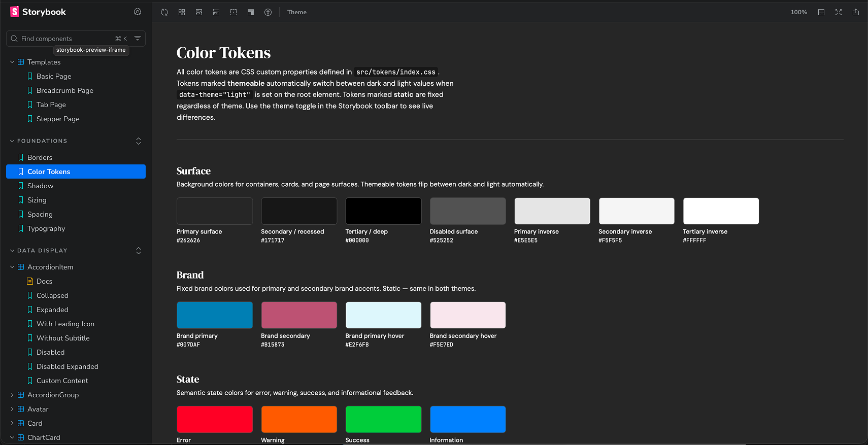
Task: Click the green Success state swatch
Action: pos(383,419)
